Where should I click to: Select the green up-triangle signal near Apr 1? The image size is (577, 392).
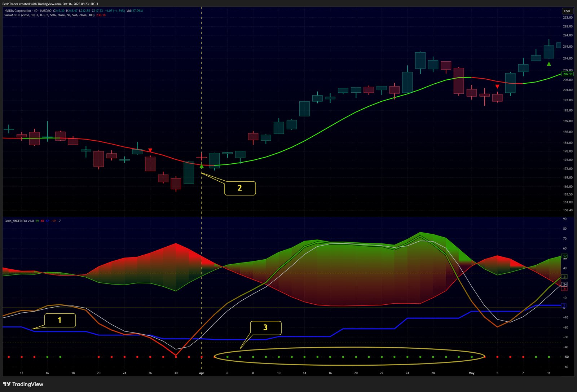click(202, 166)
